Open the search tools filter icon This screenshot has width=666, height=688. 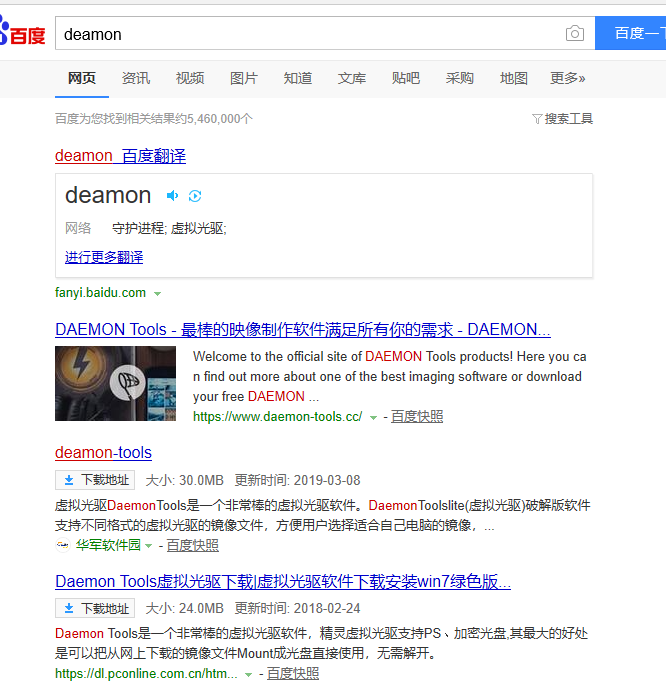tap(537, 119)
